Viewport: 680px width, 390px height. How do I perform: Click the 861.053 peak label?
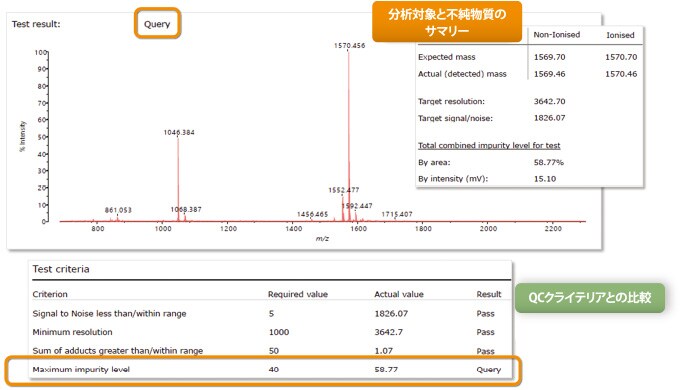(x=118, y=210)
